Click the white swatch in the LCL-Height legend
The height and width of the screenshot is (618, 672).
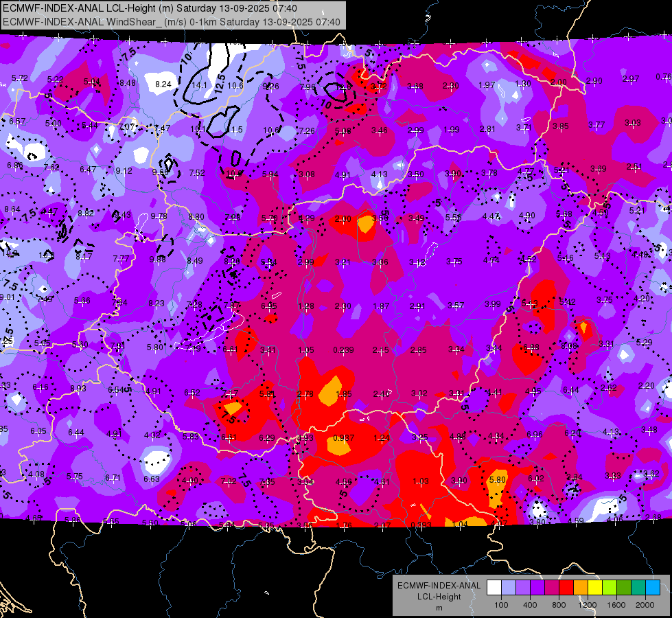494,588
